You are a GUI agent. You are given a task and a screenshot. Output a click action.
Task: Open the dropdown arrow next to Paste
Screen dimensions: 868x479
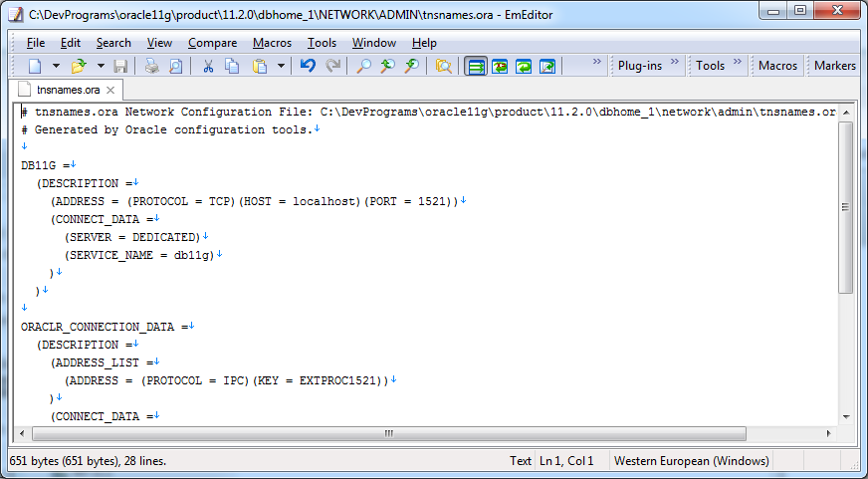282,66
